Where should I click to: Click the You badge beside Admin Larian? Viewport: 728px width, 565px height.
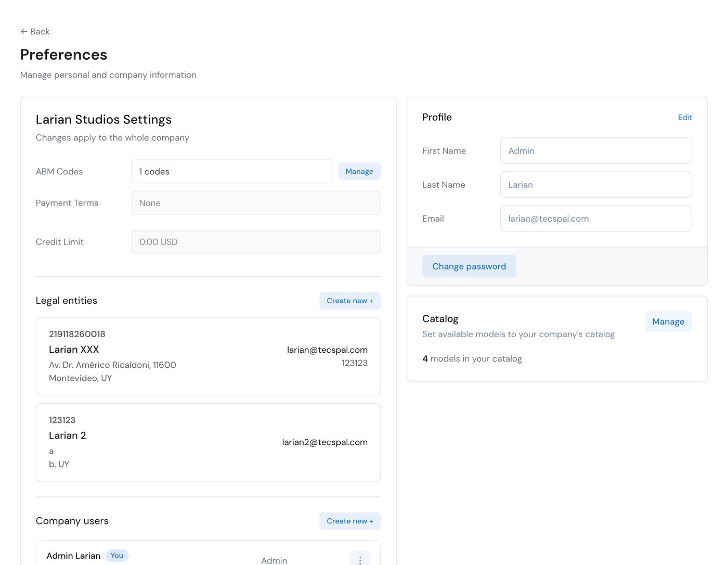click(117, 556)
